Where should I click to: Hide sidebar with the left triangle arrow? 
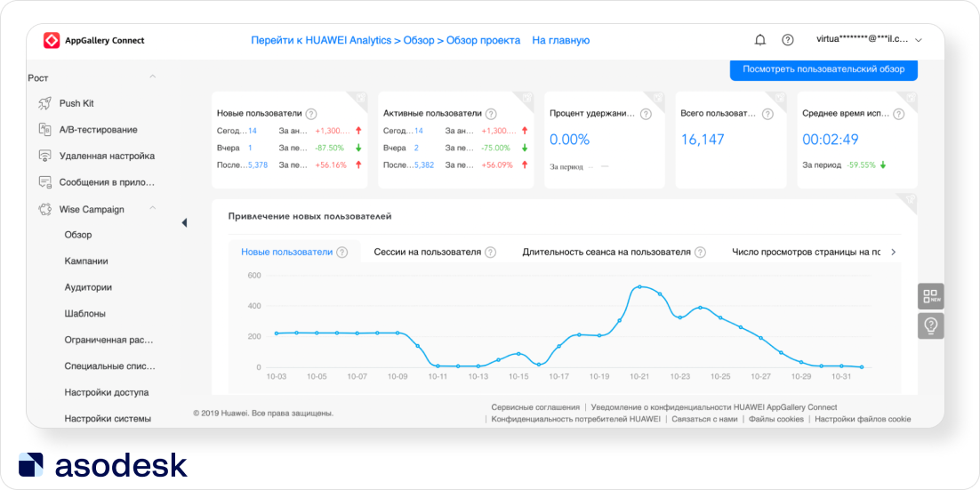(x=184, y=222)
